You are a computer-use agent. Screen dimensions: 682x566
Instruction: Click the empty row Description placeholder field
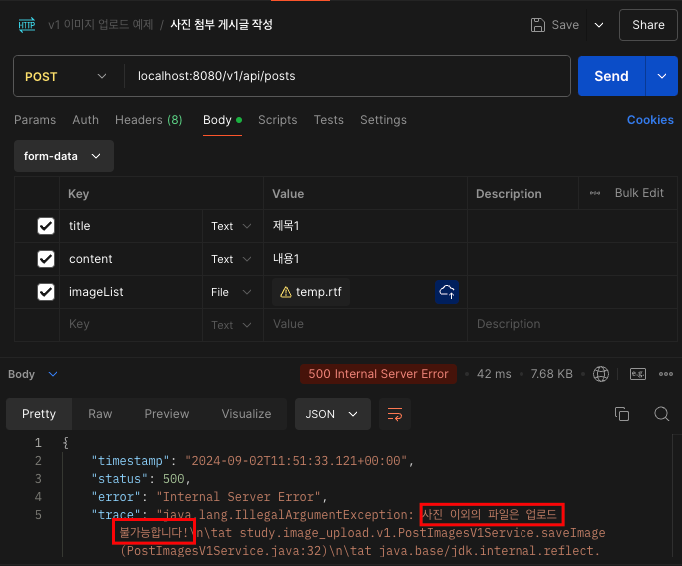pos(572,325)
